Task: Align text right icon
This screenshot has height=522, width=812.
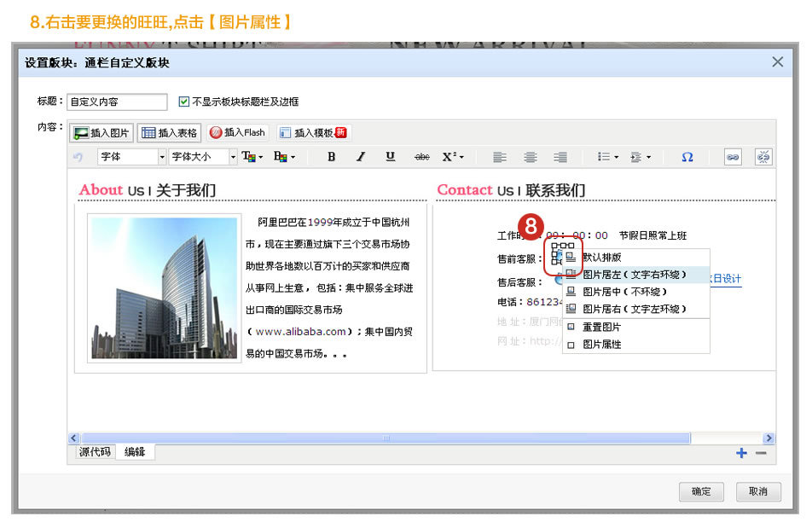Action: [560, 157]
